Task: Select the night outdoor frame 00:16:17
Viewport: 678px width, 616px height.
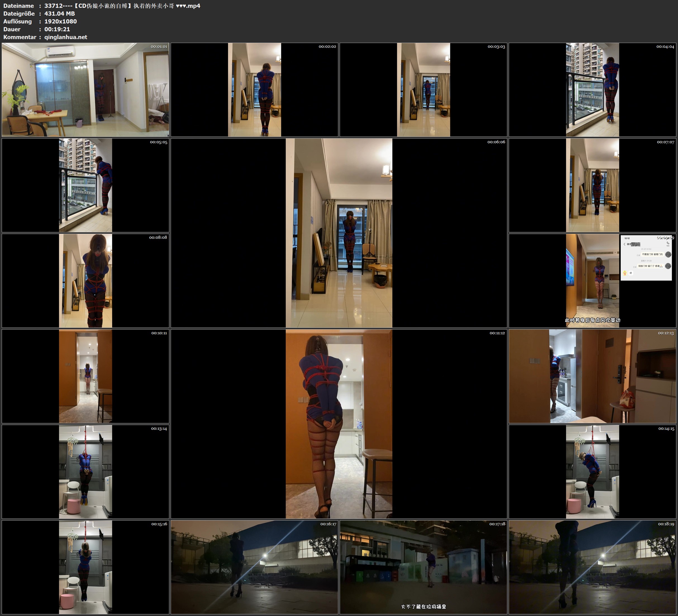Action: click(x=254, y=567)
